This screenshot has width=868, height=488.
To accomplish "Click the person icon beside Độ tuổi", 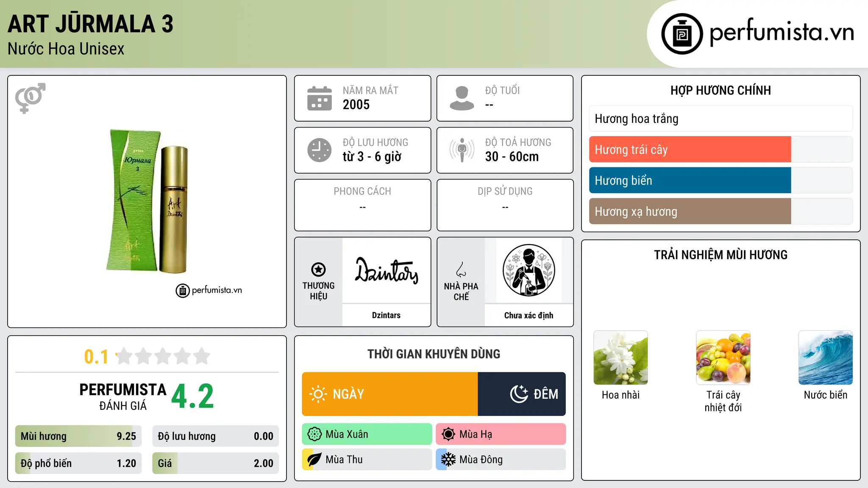I will point(462,98).
